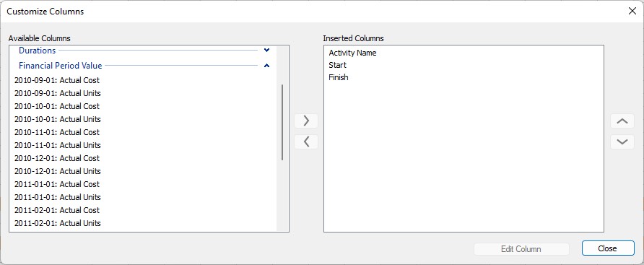
Task: Select 2011-02-01: Actual Cost
Action: coord(57,210)
